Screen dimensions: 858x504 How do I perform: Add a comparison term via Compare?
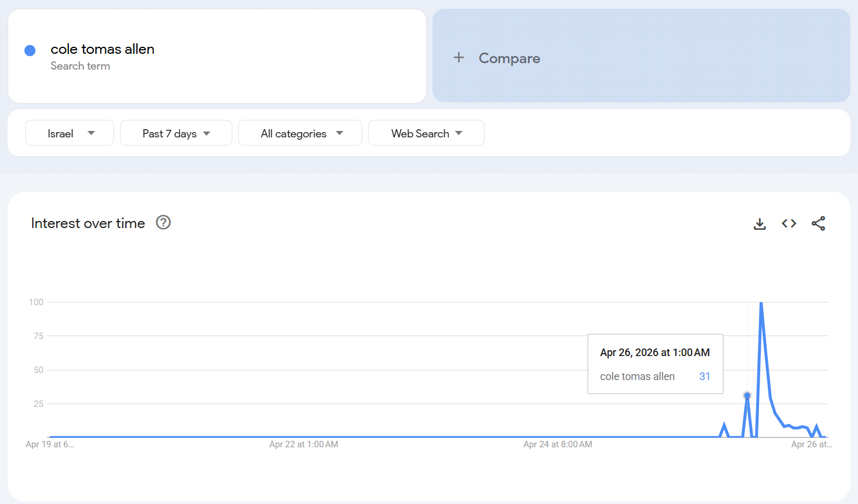tap(641, 56)
